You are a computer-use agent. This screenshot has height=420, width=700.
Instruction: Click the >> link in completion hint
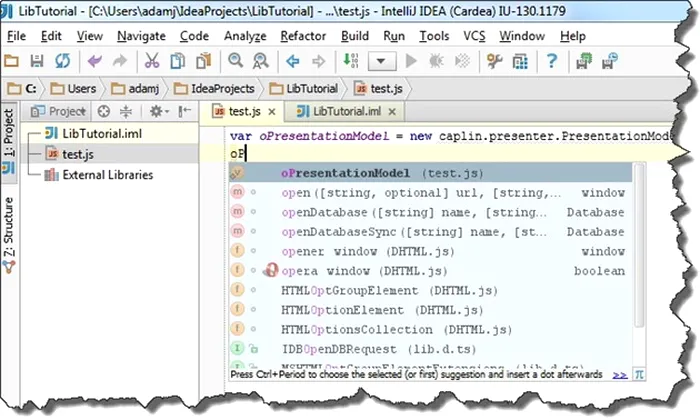pos(620,375)
